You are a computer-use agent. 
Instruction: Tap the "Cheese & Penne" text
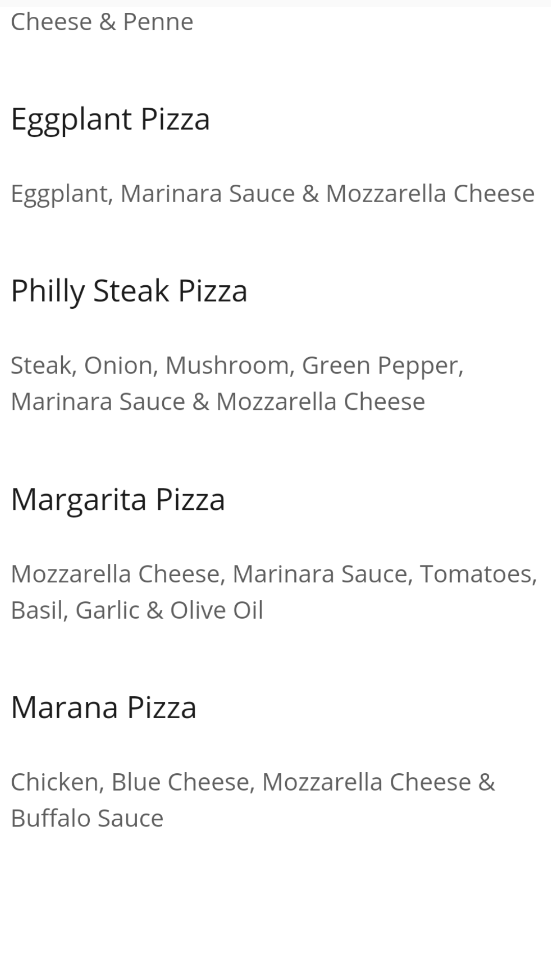click(x=102, y=22)
